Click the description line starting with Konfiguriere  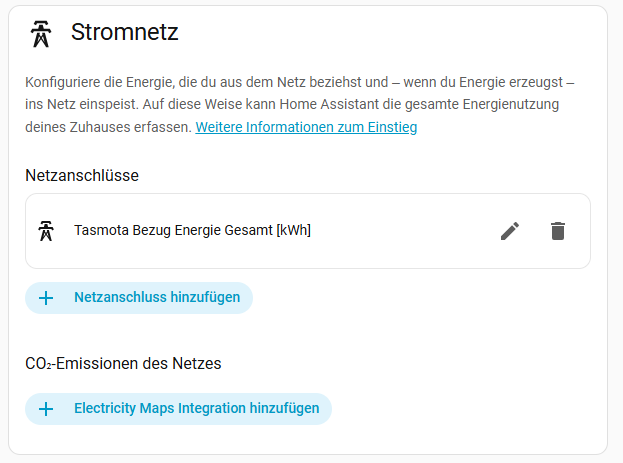pyautogui.click(x=300, y=82)
